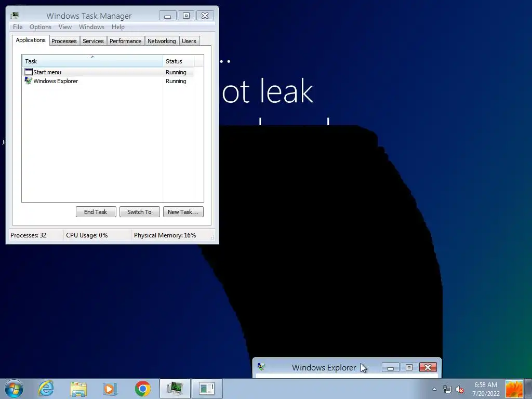Open the Help menu

click(x=118, y=27)
